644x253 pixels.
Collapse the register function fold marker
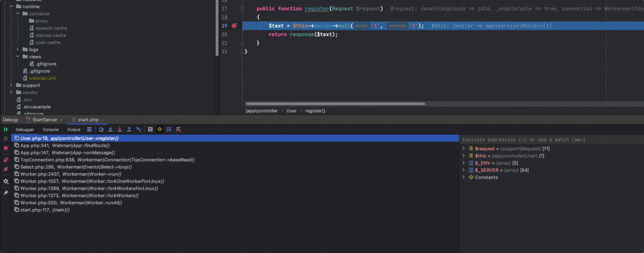[x=242, y=9]
